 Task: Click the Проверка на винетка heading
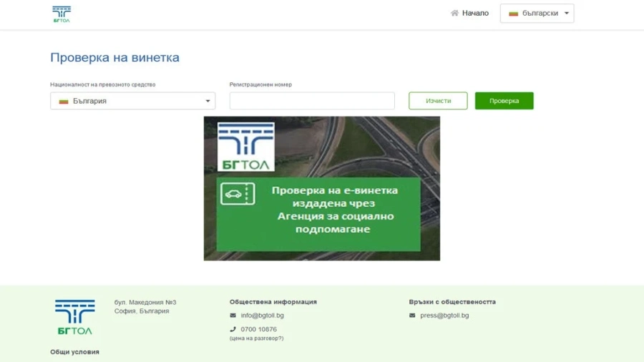click(x=114, y=57)
